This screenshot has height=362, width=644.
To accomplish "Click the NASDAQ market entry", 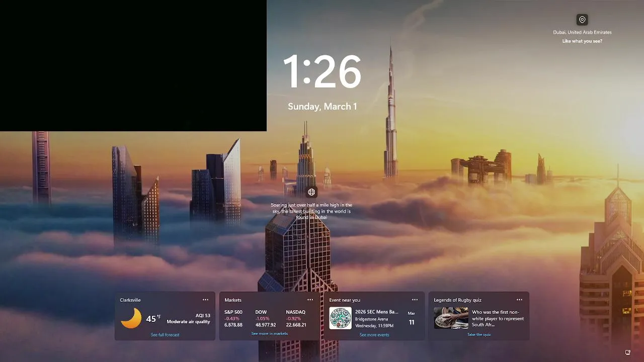I will click(296, 318).
